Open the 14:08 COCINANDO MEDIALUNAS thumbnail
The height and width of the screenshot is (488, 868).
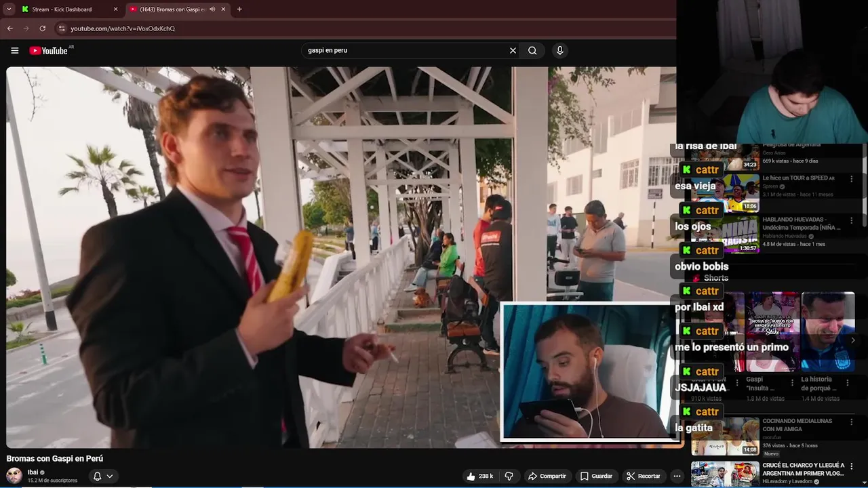(725, 436)
